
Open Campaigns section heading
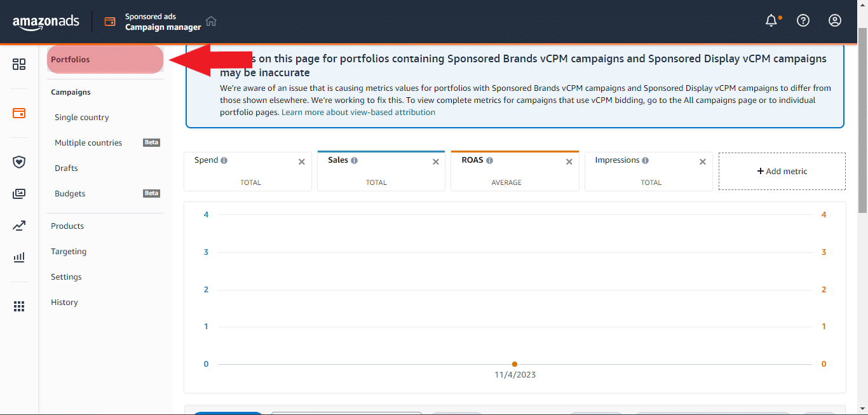71,92
